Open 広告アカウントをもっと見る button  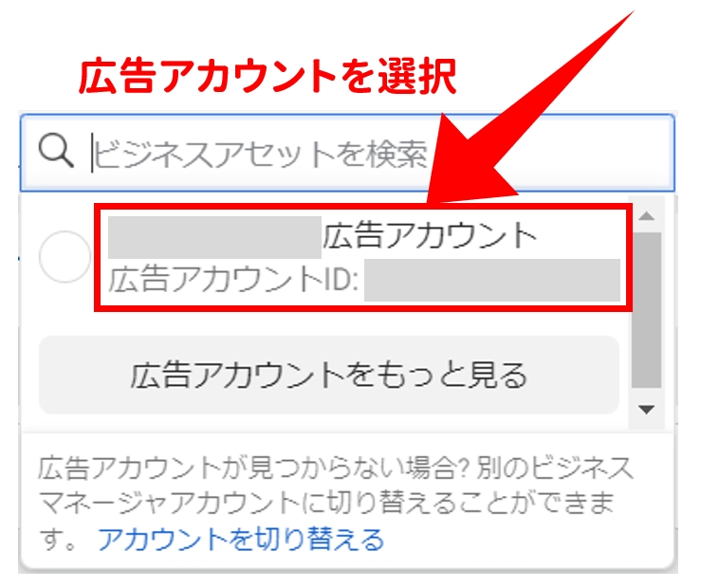(x=329, y=375)
